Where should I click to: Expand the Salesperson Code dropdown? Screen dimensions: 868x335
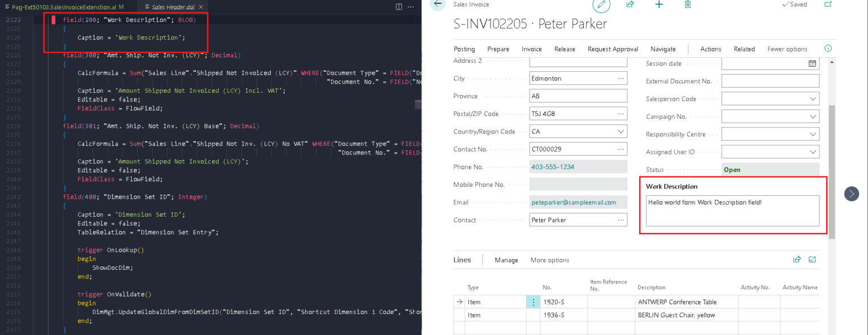tap(813, 99)
